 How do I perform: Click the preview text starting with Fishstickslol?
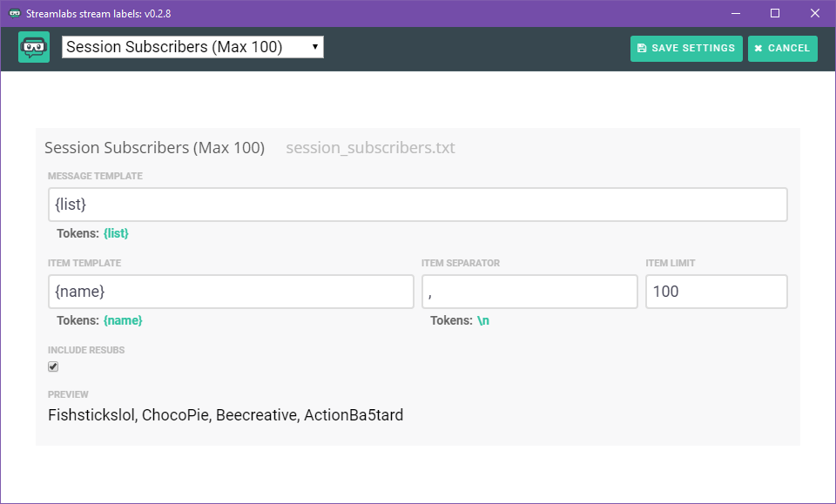[x=226, y=415]
